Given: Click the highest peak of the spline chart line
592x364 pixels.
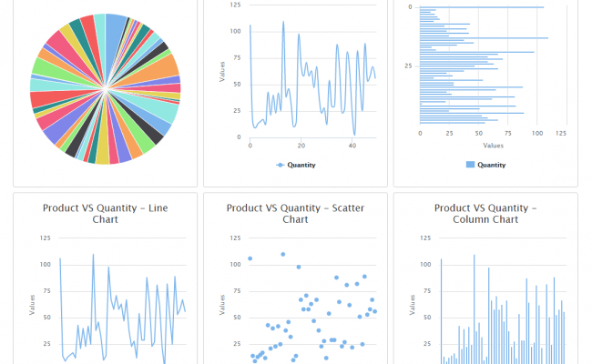Looking at the screenshot, I should click(x=283, y=22).
